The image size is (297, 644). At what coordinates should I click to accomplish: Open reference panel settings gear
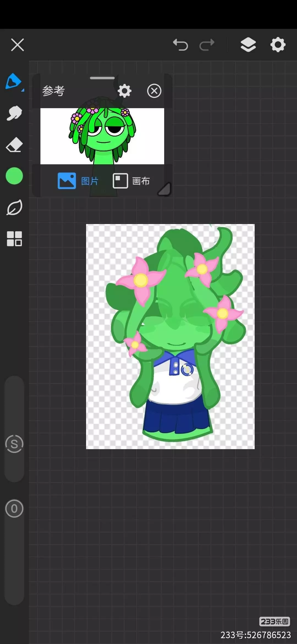pyautogui.click(x=125, y=91)
